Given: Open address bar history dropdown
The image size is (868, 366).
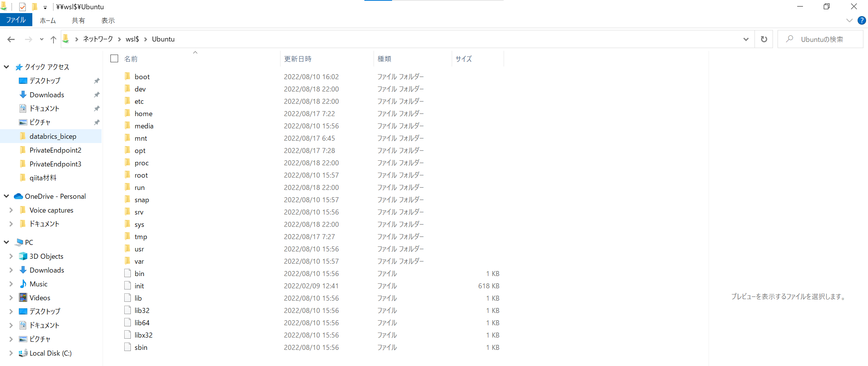Looking at the screenshot, I should coord(746,39).
